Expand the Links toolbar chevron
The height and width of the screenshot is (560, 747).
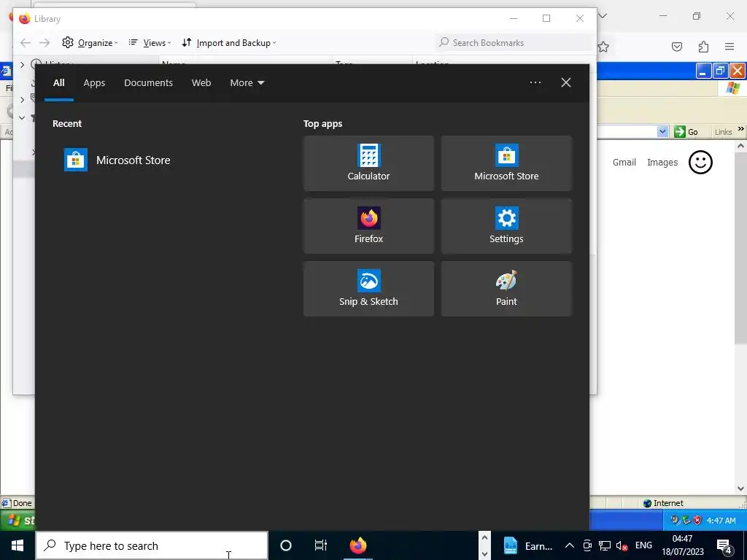pos(740,129)
